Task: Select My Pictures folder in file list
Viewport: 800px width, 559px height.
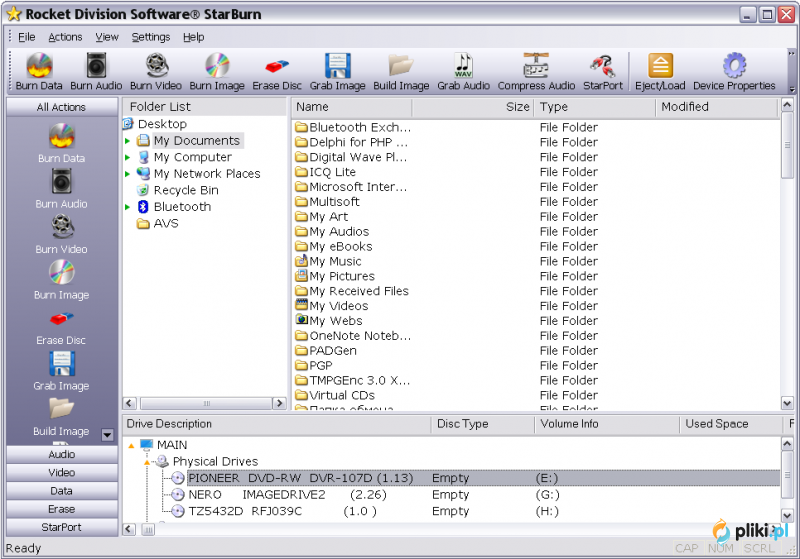Action: click(335, 276)
